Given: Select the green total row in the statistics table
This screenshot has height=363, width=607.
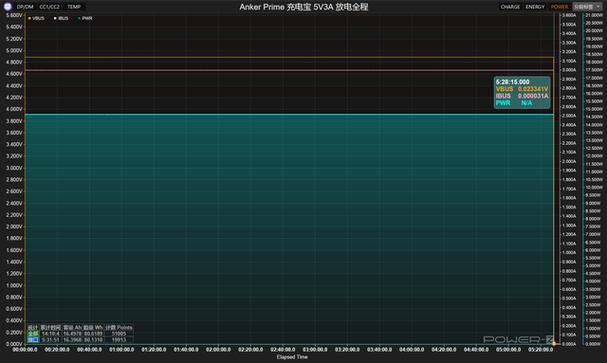Looking at the screenshot, I should click(x=80, y=334).
